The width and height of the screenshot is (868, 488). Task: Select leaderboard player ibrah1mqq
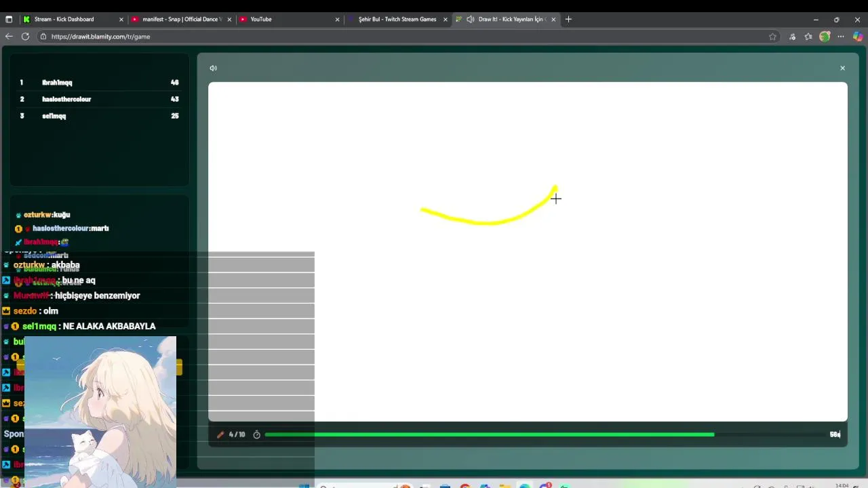pyautogui.click(x=57, y=83)
